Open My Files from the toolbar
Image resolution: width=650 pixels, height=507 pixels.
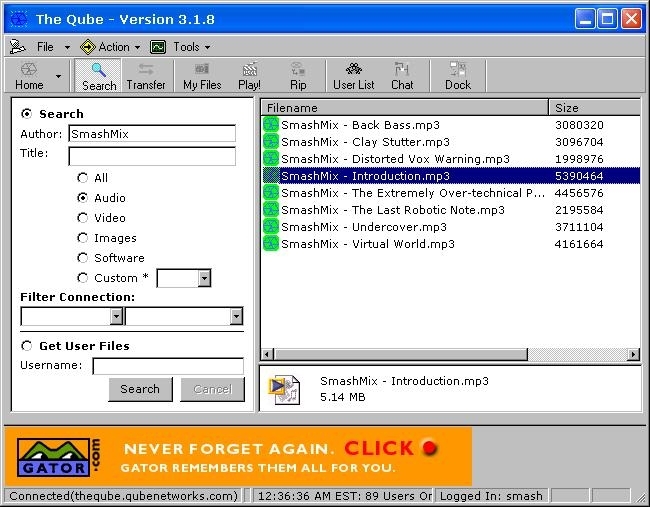point(202,75)
